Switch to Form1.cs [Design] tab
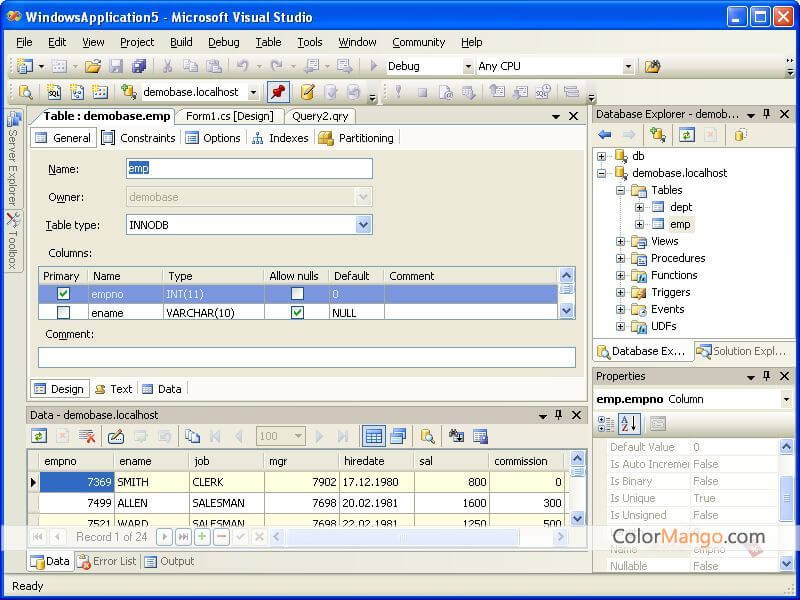The height and width of the screenshot is (600, 800). 230,116
